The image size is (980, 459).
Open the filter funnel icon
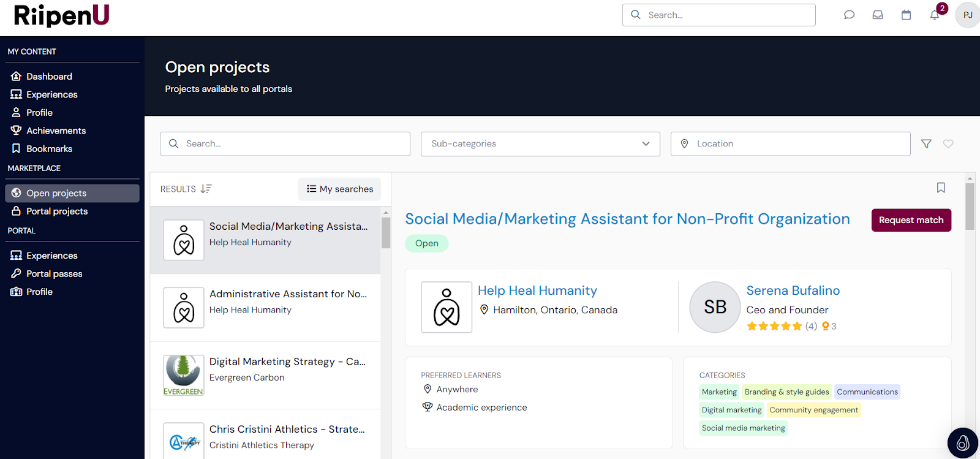click(926, 143)
